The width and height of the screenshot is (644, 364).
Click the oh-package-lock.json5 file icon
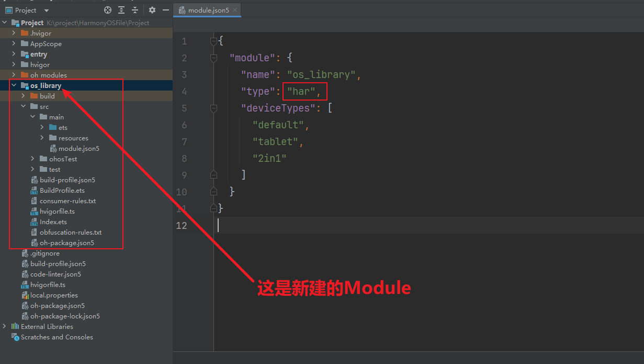click(25, 316)
